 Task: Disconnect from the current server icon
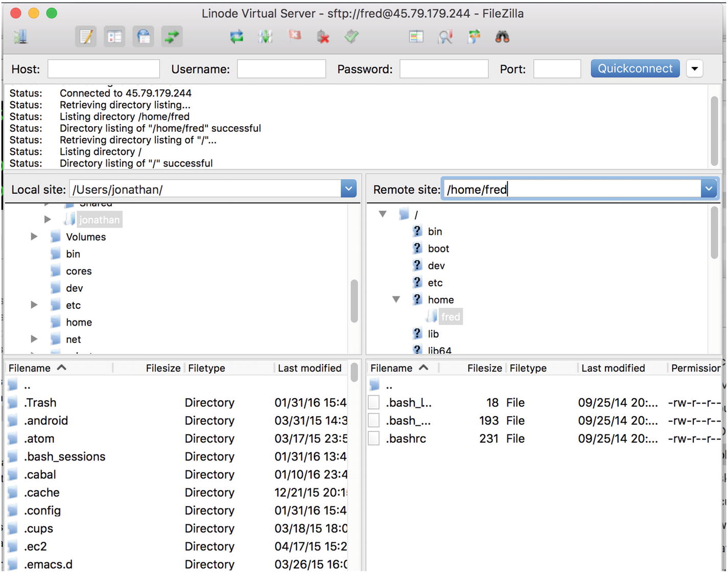tap(323, 37)
